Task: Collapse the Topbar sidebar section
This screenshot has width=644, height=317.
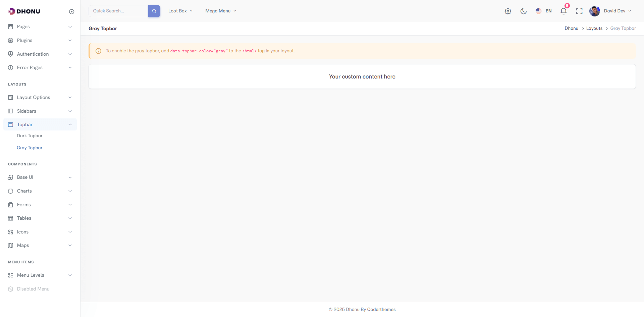Action: pyautogui.click(x=40, y=124)
